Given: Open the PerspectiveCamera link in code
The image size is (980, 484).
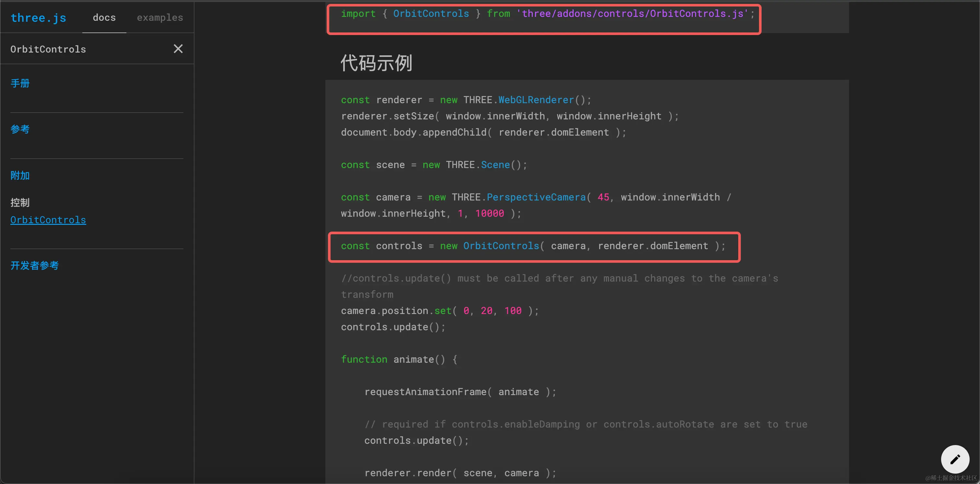Looking at the screenshot, I should pyautogui.click(x=536, y=197).
